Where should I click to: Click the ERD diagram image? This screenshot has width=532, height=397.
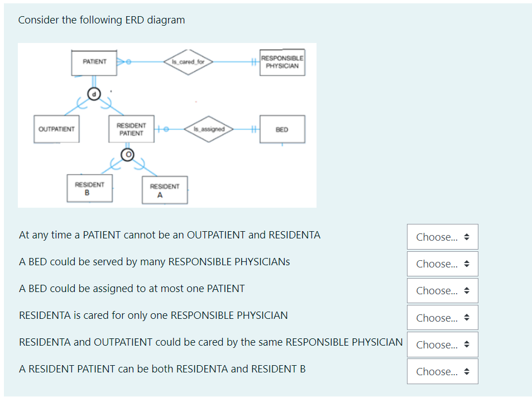167,125
